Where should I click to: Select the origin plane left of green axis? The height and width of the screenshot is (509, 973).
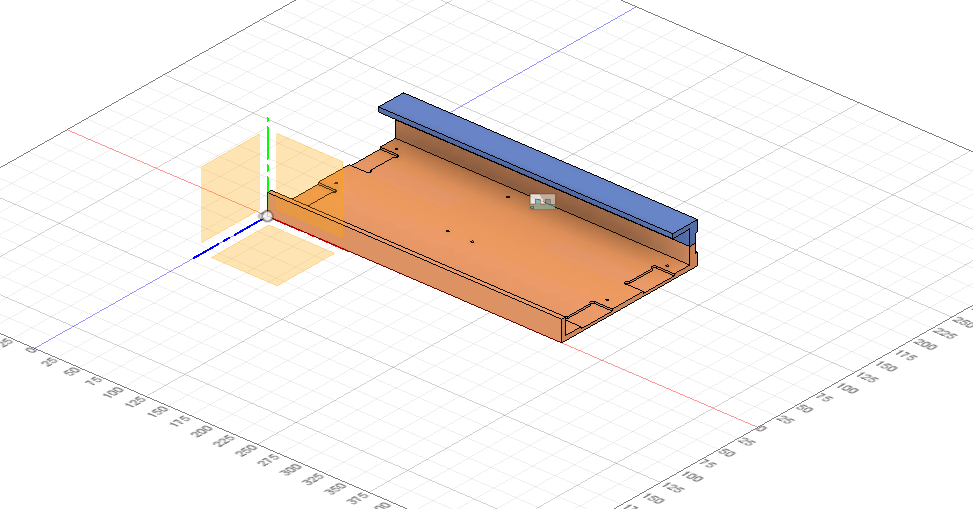pyautogui.click(x=230, y=188)
